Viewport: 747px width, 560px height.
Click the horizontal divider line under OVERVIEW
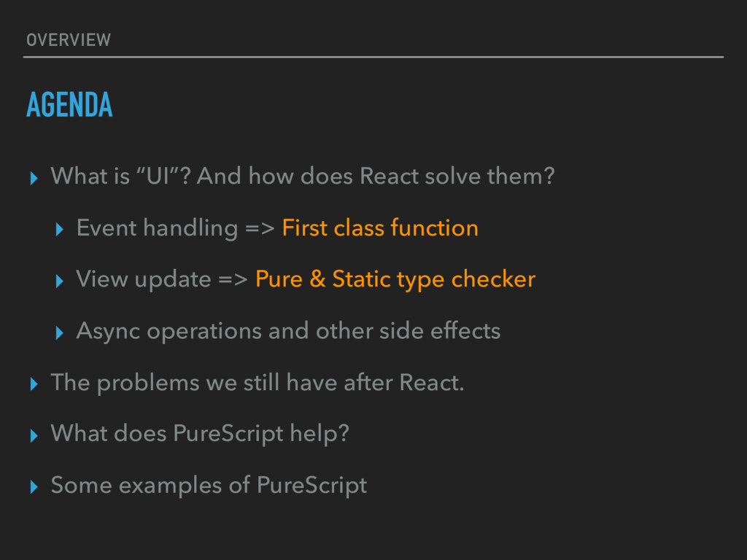(373, 57)
